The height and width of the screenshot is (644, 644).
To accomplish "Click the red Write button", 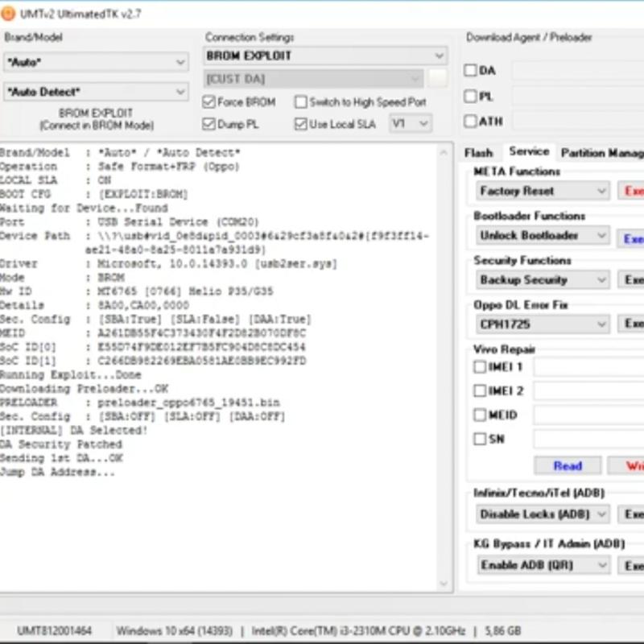I will point(626,465).
